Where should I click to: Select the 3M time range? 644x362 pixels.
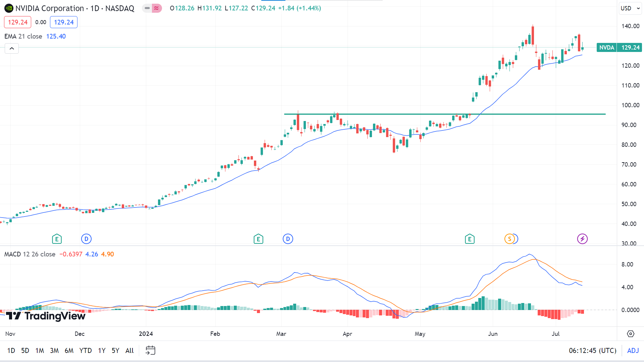point(54,351)
